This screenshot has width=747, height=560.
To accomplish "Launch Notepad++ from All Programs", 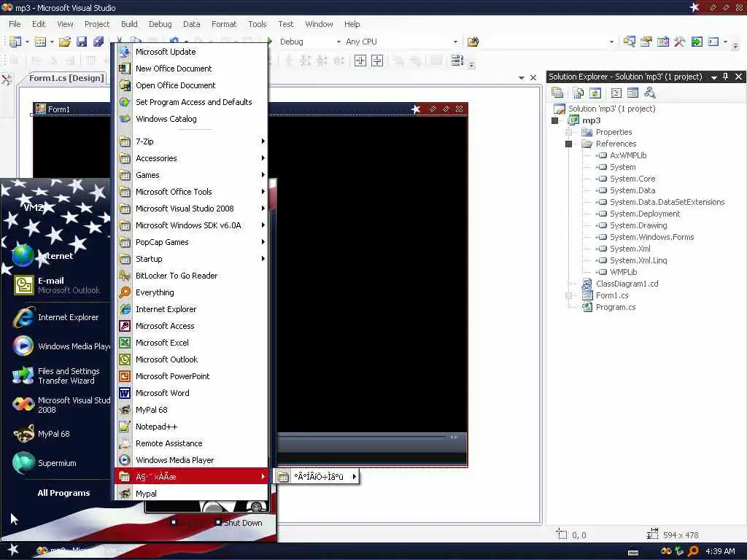I will click(x=192, y=427).
